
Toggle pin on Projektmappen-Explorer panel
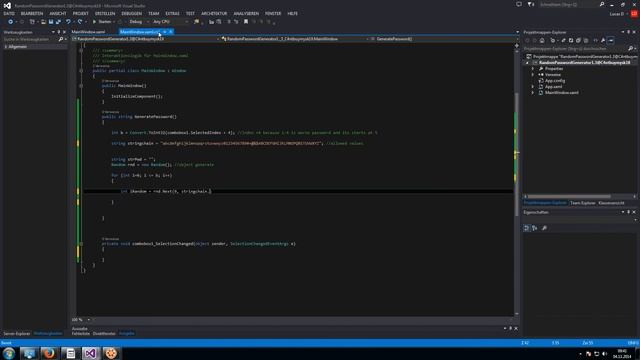[x=628, y=32]
